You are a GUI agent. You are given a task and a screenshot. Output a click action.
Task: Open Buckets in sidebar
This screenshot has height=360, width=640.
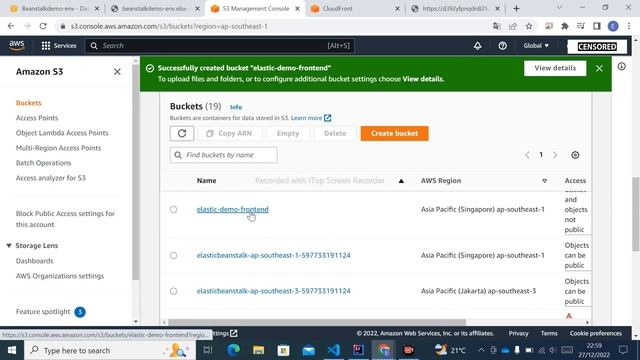(x=29, y=103)
